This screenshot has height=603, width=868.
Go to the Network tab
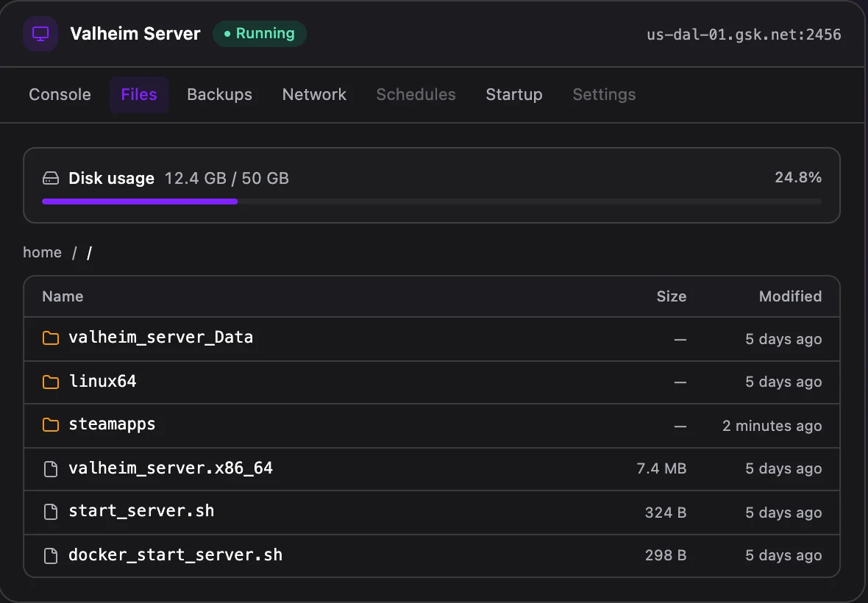(x=314, y=95)
